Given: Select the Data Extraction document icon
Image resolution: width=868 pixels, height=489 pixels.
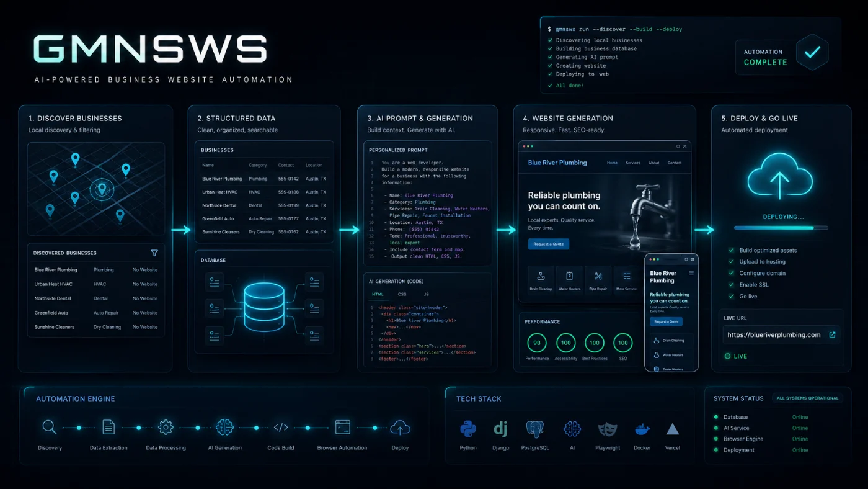Looking at the screenshot, I should 108,427.
